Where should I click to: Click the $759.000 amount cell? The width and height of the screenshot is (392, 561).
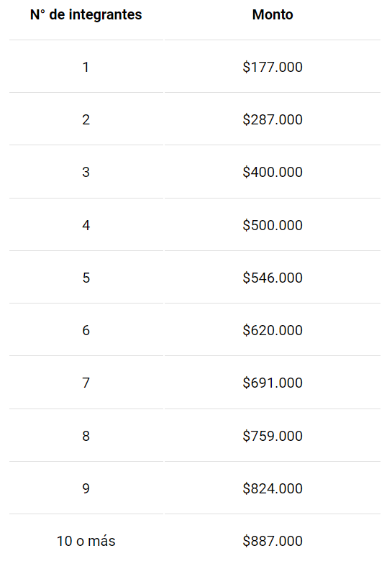[273, 436]
